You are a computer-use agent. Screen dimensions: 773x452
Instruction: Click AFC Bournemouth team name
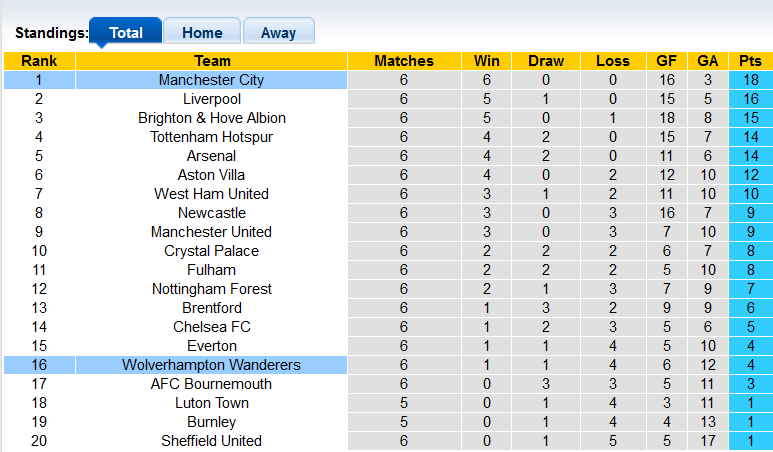pyautogui.click(x=211, y=384)
